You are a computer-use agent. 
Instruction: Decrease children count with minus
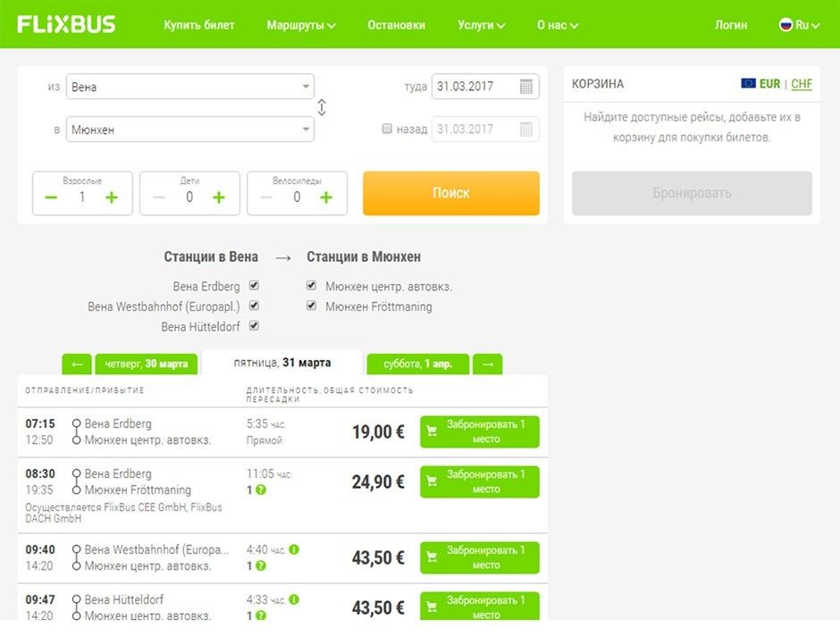pyautogui.click(x=159, y=197)
